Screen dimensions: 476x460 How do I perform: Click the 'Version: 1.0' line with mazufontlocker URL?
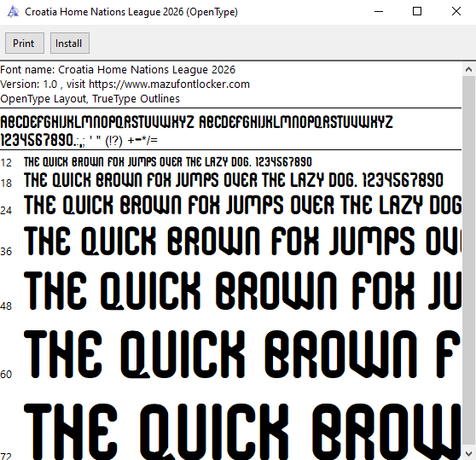click(125, 84)
